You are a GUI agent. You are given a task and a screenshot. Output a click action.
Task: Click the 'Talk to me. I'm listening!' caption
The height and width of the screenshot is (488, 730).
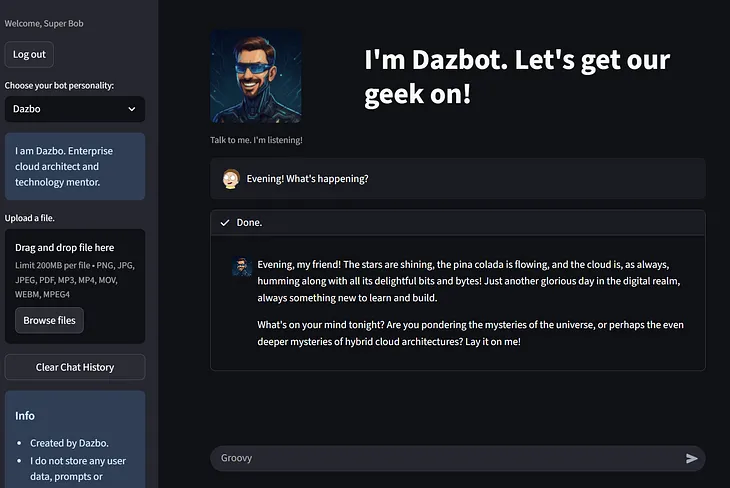click(x=256, y=140)
